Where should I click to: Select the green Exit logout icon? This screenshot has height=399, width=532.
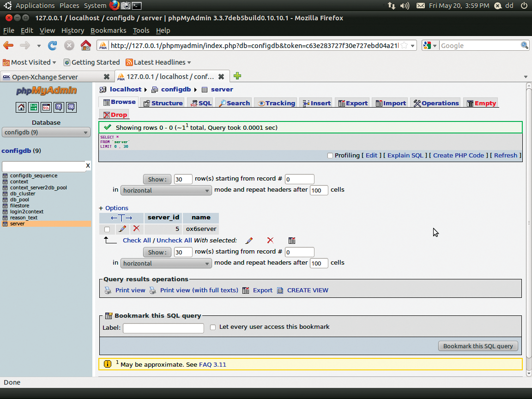point(33,107)
